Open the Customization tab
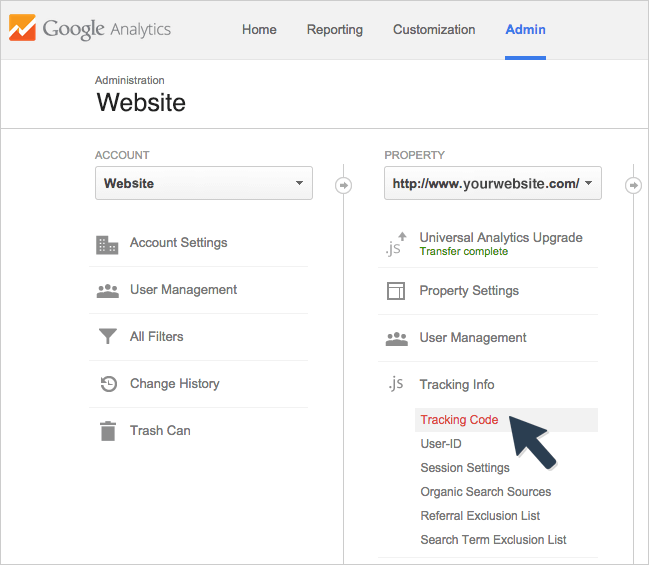Image resolution: width=649 pixels, height=565 pixels. tap(434, 30)
